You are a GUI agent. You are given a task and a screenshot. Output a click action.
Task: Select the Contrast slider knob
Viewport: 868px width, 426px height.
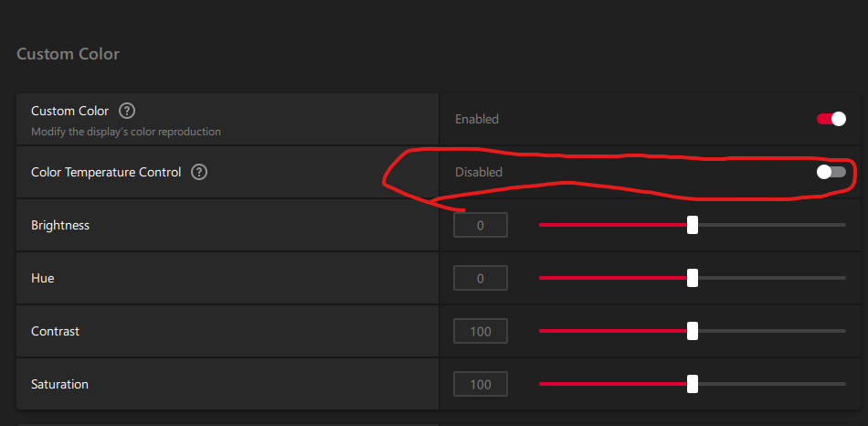(x=693, y=331)
